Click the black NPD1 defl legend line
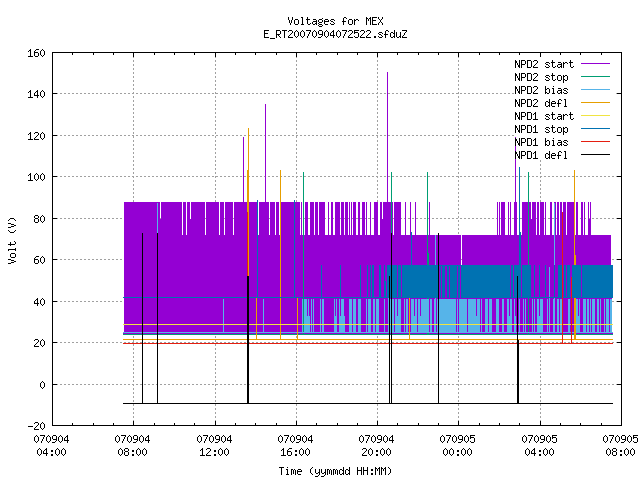This screenshot has height=480, width=640. pos(595,155)
